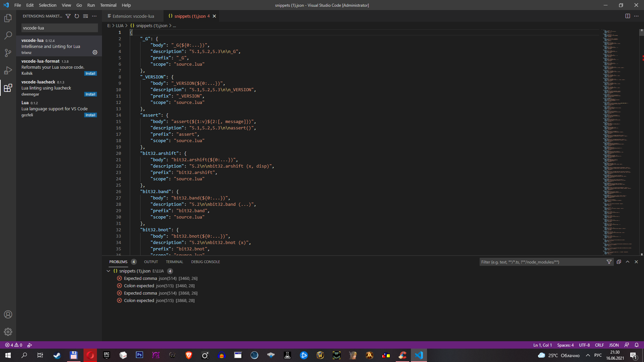This screenshot has width=644, height=362.
Task: Refresh the extensions list
Action: pyautogui.click(x=77, y=16)
